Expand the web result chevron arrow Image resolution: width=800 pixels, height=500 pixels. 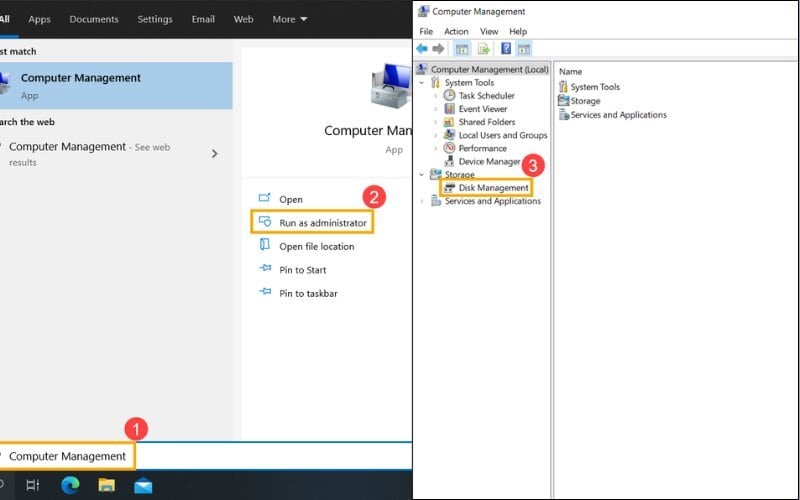click(x=215, y=154)
